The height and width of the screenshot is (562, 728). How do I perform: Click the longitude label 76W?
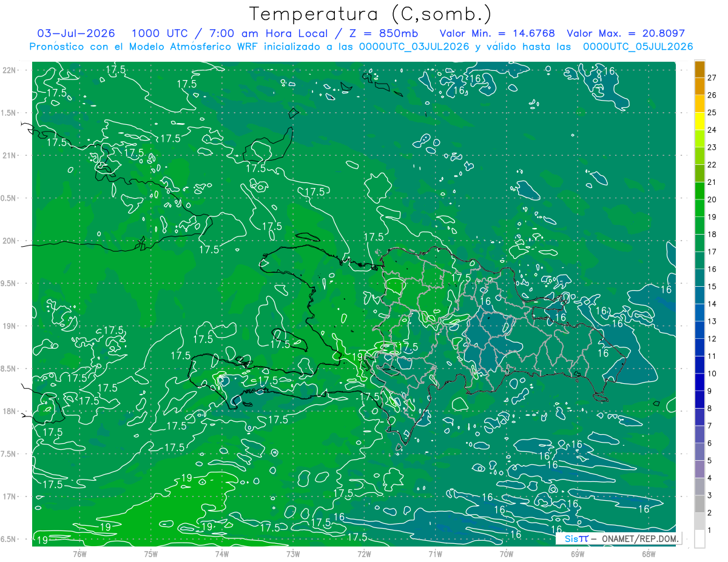pyautogui.click(x=79, y=554)
